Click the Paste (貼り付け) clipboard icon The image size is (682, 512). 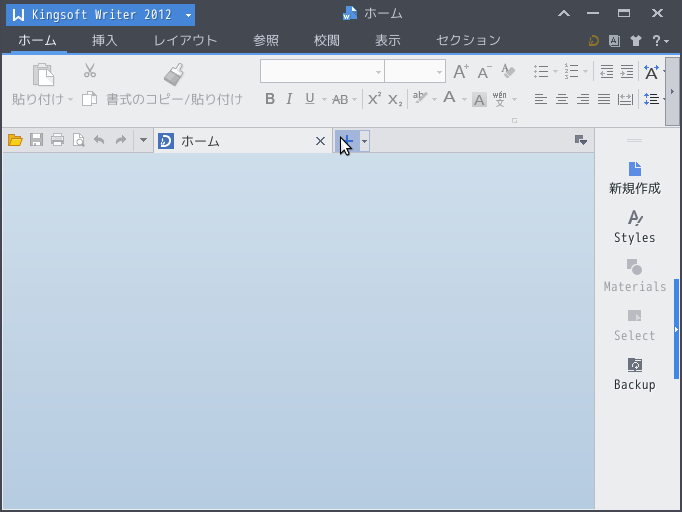[43, 75]
